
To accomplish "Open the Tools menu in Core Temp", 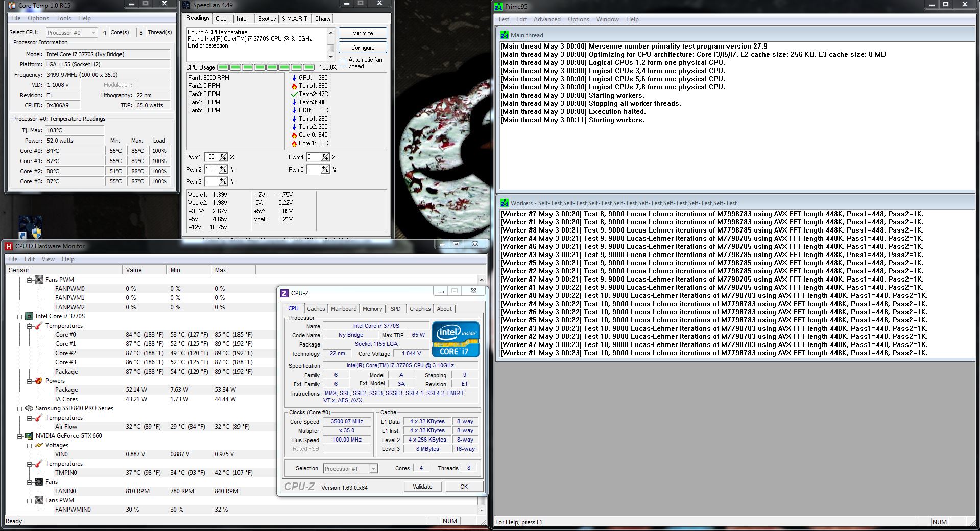I will (x=64, y=18).
